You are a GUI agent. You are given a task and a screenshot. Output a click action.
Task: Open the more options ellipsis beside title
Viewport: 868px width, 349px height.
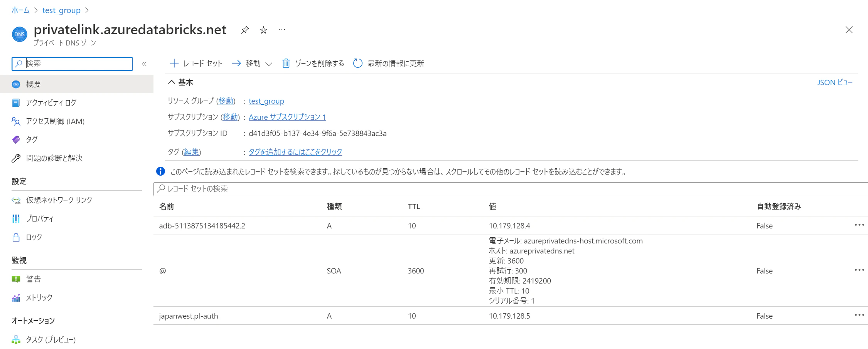[x=282, y=30]
